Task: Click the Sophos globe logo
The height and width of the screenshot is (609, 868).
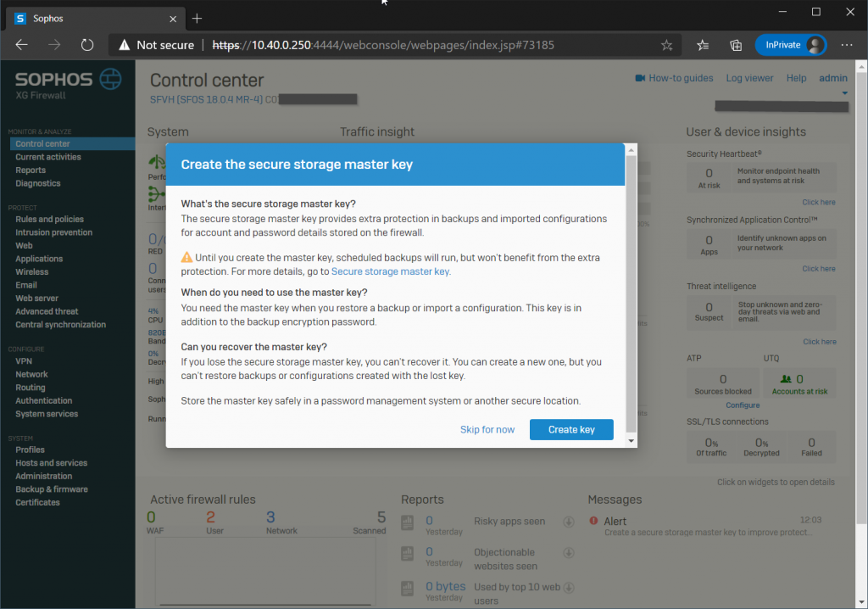Action: tap(110, 79)
